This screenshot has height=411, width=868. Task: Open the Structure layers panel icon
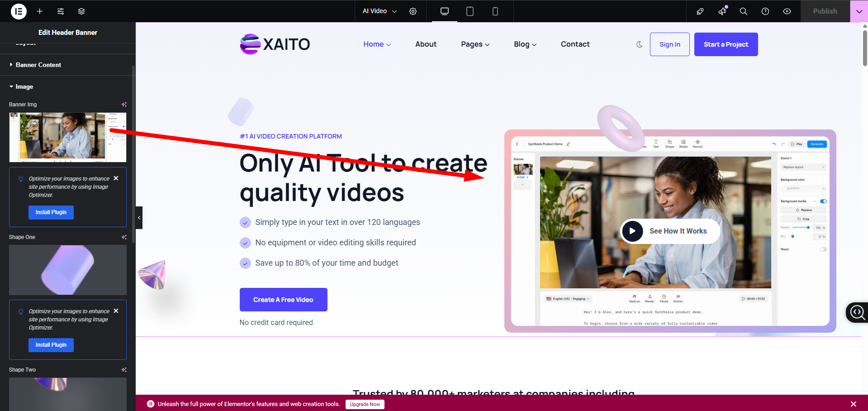click(x=81, y=11)
